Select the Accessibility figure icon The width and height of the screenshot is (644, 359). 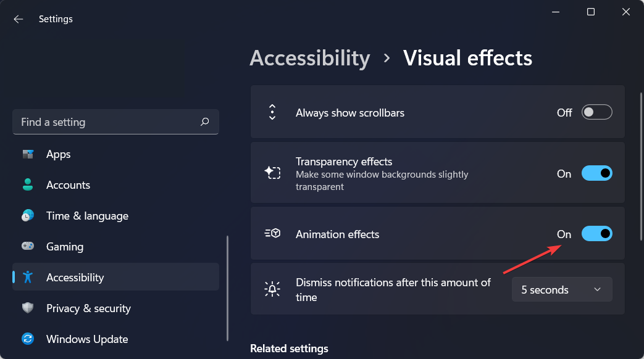pos(28,277)
